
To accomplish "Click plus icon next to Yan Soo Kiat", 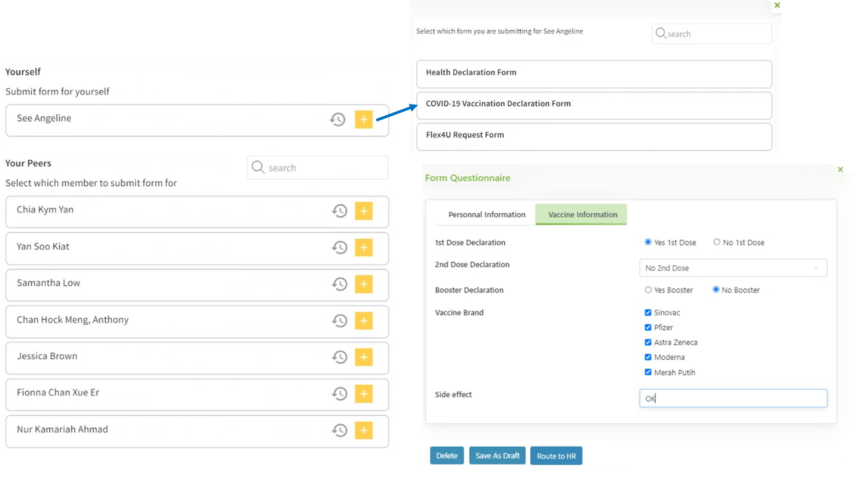I will (363, 247).
